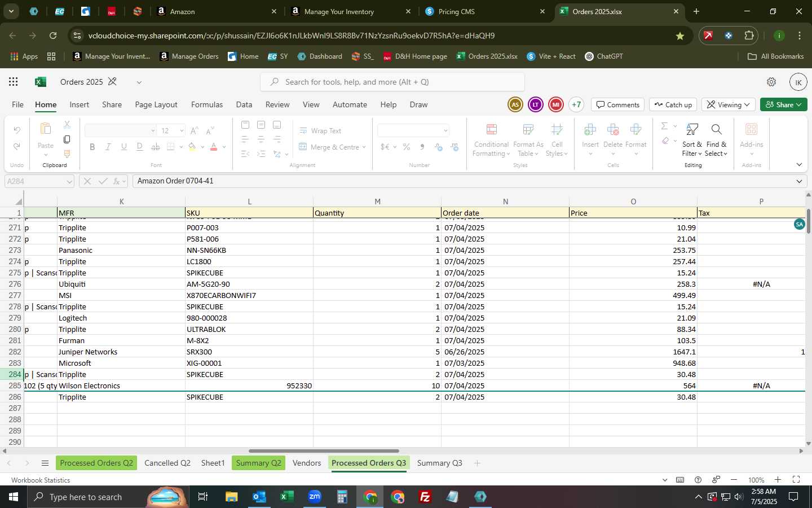Click the Comments button
The width and height of the screenshot is (812, 508).
618,105
